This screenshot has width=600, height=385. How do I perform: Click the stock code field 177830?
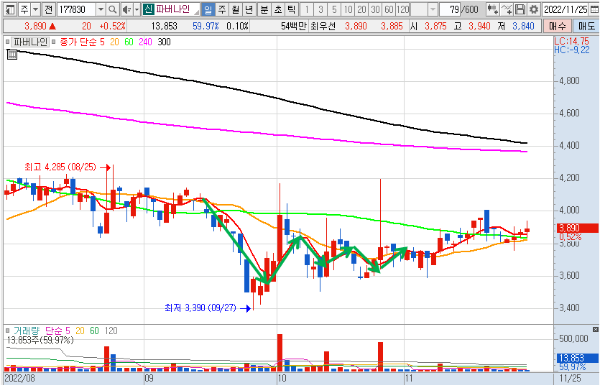coord(77,9)
